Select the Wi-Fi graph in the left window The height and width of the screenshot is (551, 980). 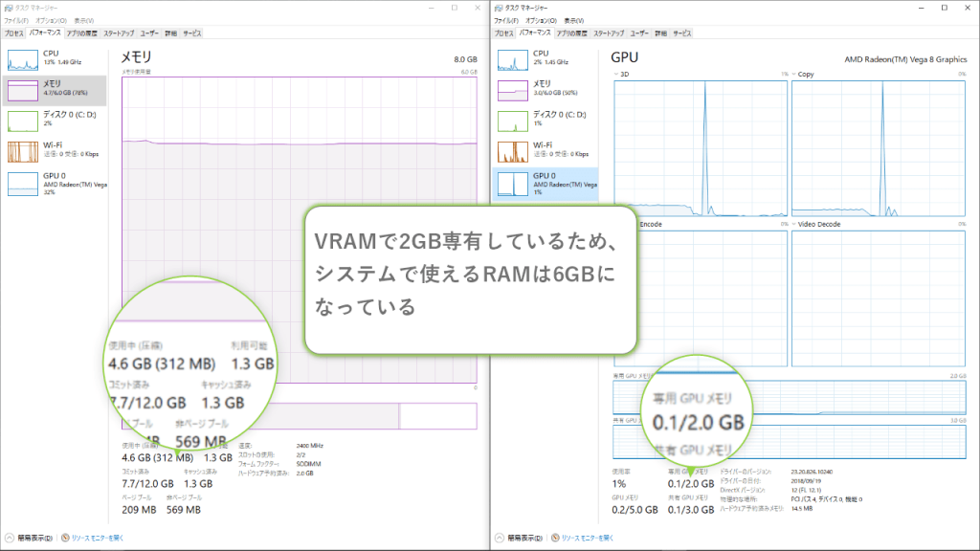tap(21, 150)
